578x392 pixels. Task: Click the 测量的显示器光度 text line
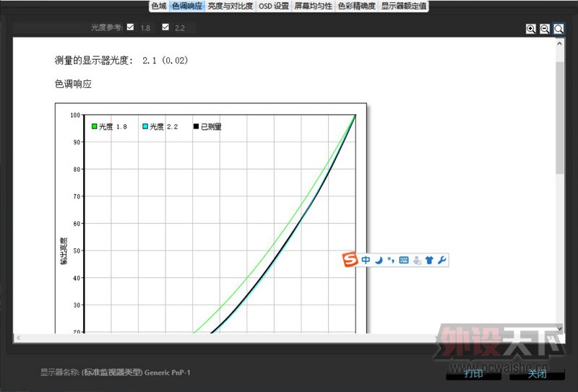121,61
